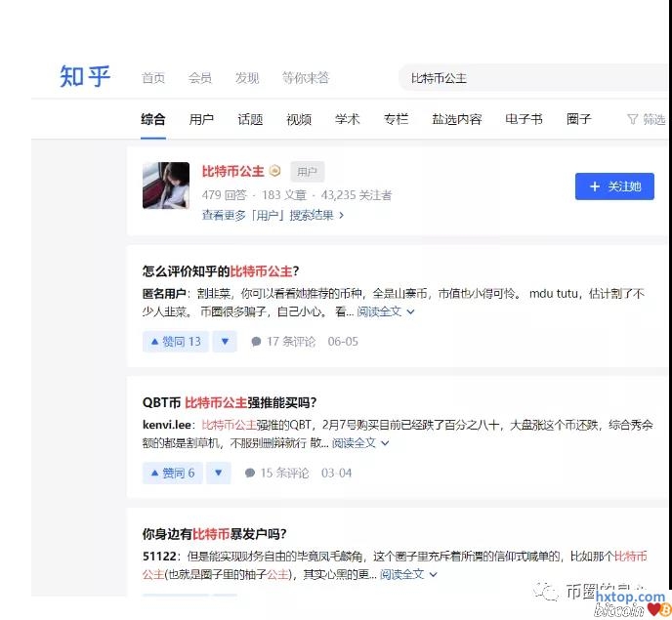Open the 盐选内容 tab
Image resolution: width=672 pixels, height=620 pixels.
tap(456, 119)
